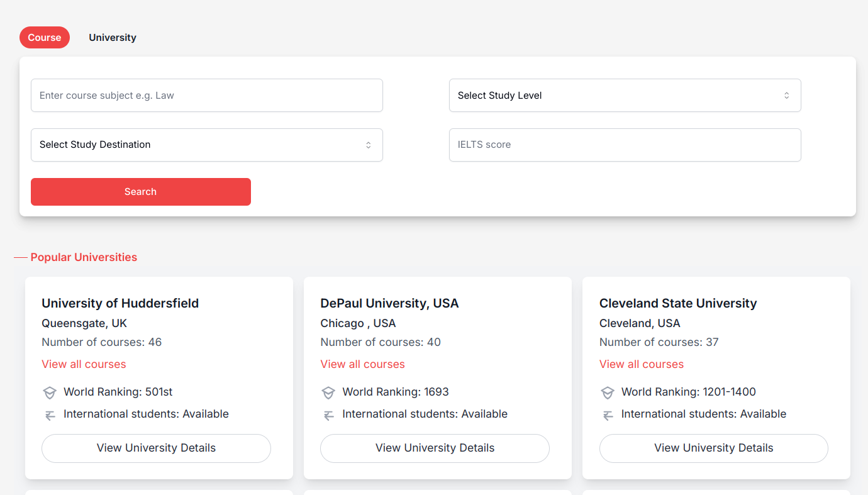Open the Select Study Destination dropdown
Viewport: 868px width, 495px height.
(207, 145)
